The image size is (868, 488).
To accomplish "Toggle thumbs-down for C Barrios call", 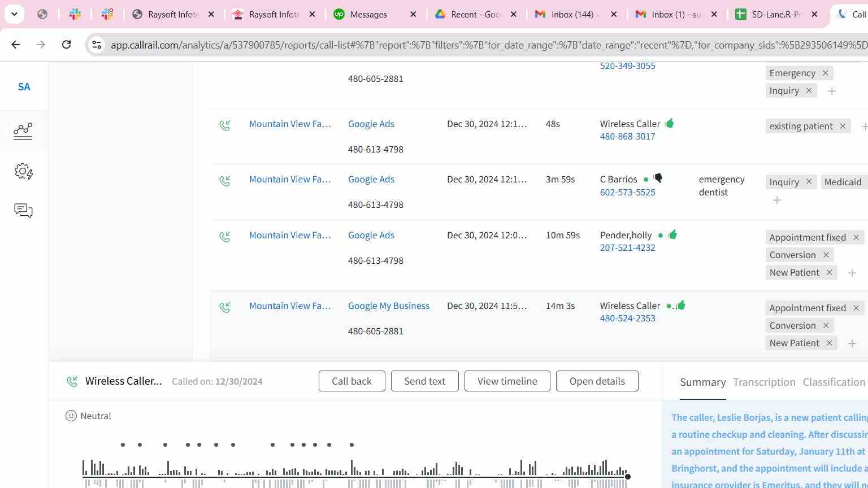I will tap(658, 178).
